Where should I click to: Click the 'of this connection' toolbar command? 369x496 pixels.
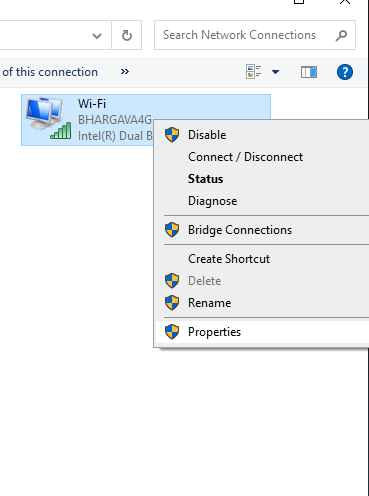[50, 72]
